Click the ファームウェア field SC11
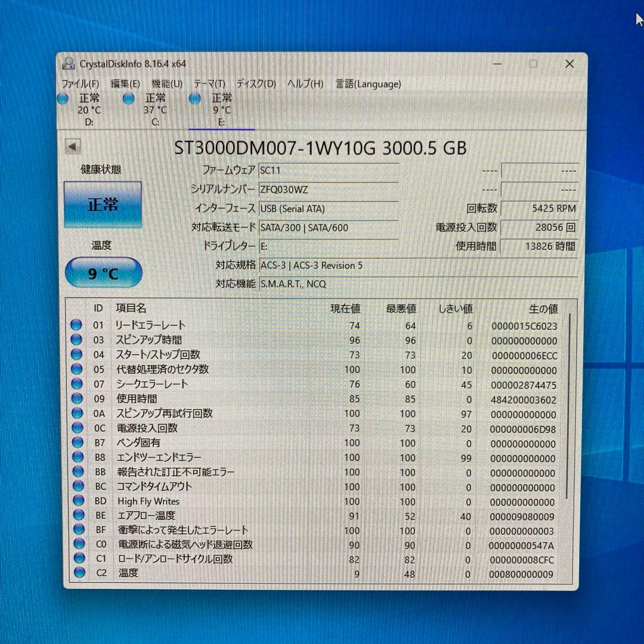 (329, 170)
